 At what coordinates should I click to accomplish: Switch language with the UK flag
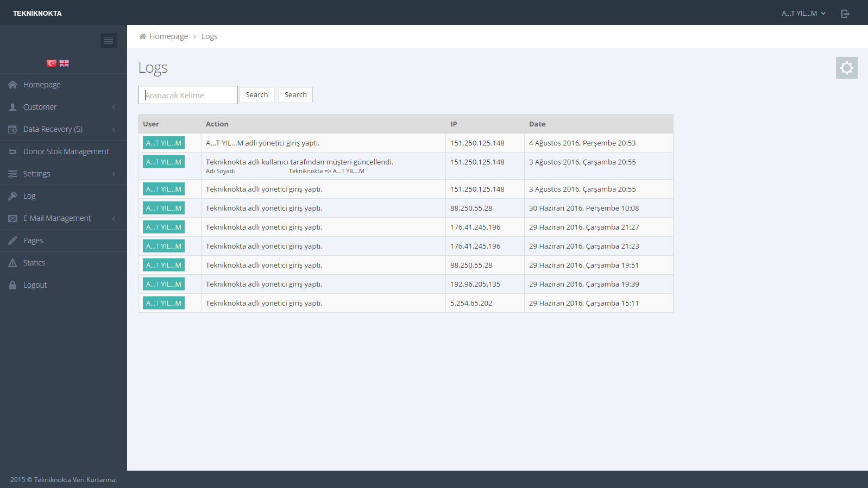tap(64, 64)
